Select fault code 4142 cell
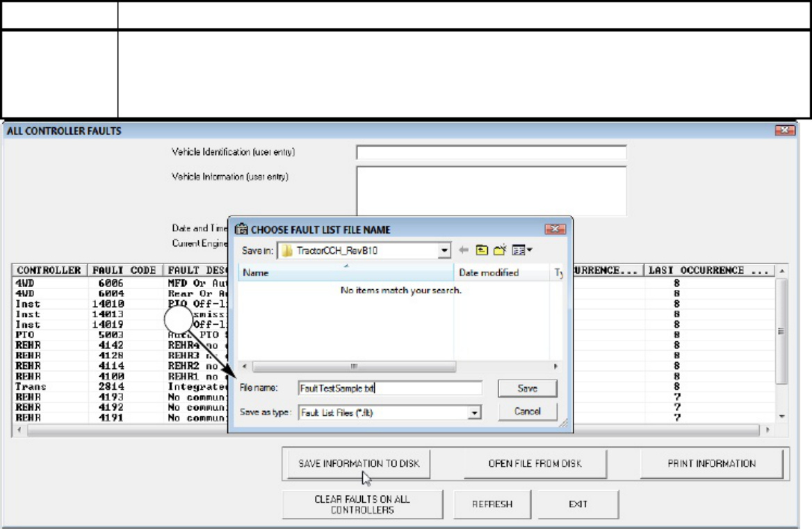812x529 pixels. point(111,345)
